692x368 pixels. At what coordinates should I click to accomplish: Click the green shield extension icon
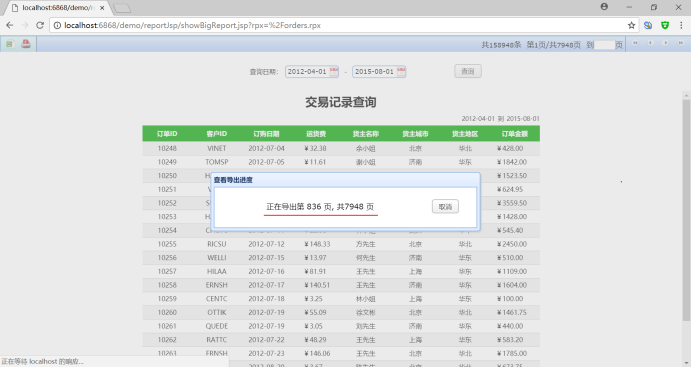[665, 25]
